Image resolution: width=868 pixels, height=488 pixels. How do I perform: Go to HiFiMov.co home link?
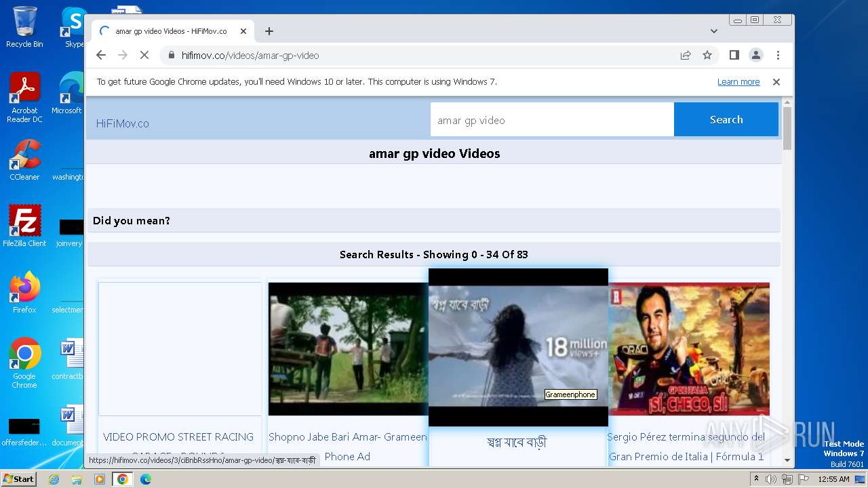coord(122,123)
